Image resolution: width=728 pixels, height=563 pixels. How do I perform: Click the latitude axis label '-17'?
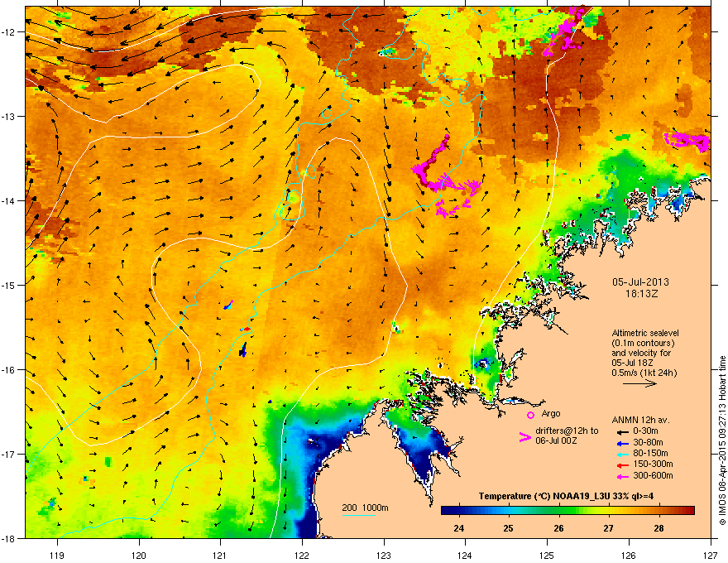[8, 454]
